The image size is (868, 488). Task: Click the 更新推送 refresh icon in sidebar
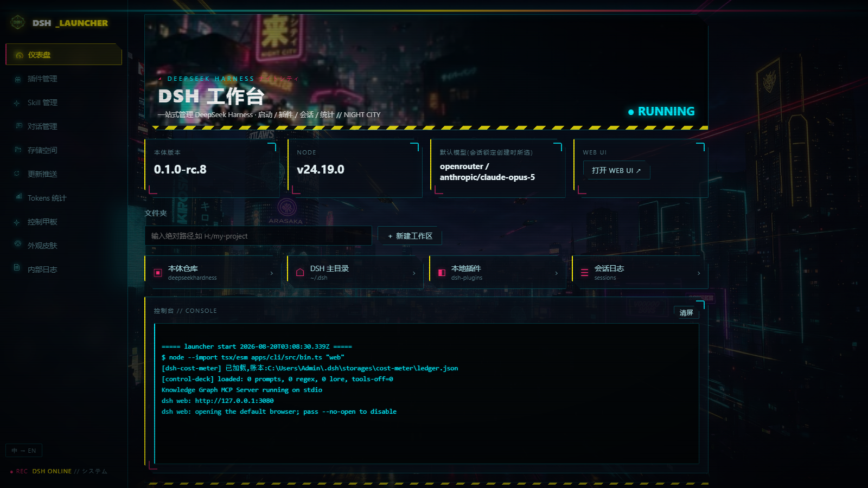17,174
